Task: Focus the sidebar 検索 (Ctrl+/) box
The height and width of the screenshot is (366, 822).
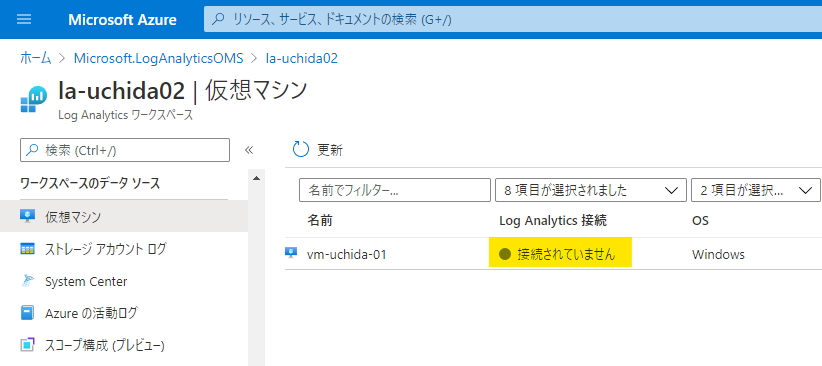Action: pyautogui.click(x=125, y=150)
